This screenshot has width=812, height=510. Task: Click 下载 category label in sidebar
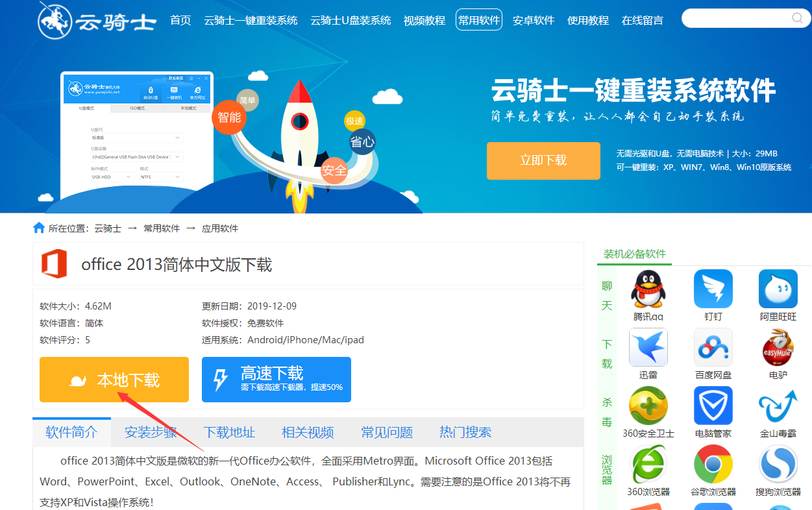click(607, 354)
